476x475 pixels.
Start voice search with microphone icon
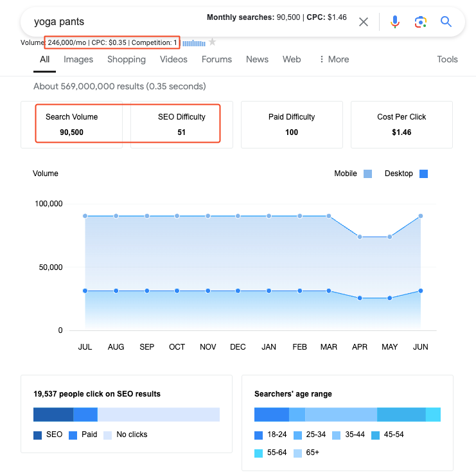[x=395, y=22]
